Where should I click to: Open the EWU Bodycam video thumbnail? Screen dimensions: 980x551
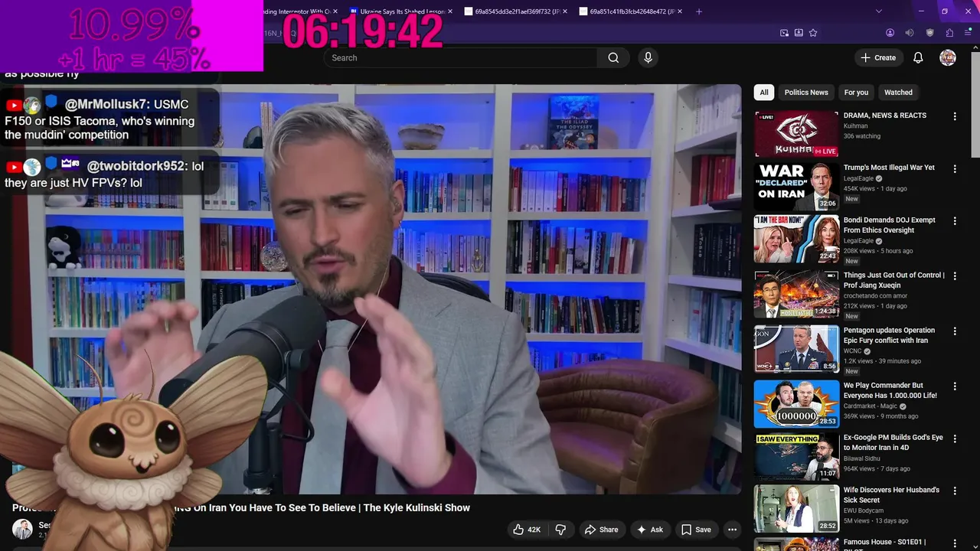tap(796, 508)
